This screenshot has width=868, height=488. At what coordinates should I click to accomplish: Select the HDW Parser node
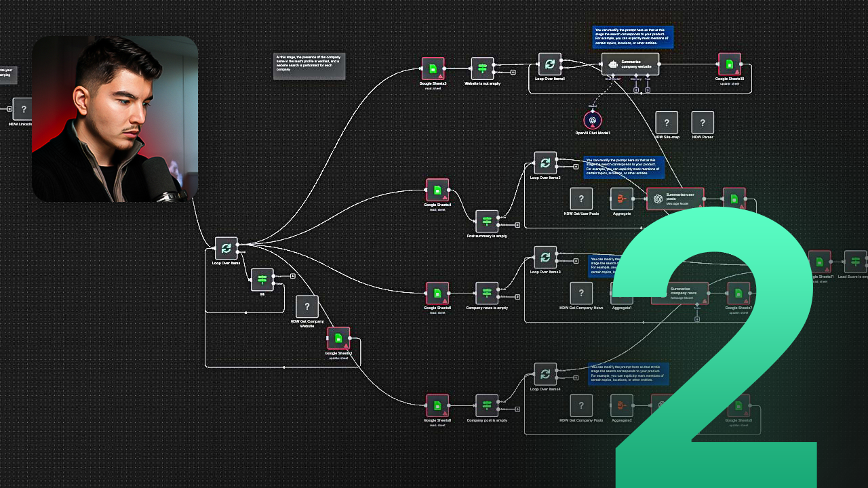(703, 123)
